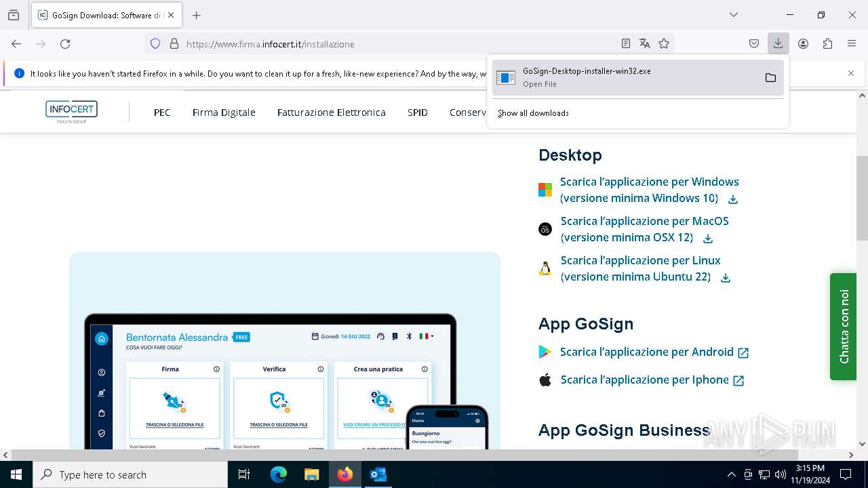Open PEC menu item
The image size is (868, 488).
pos(162,113)
